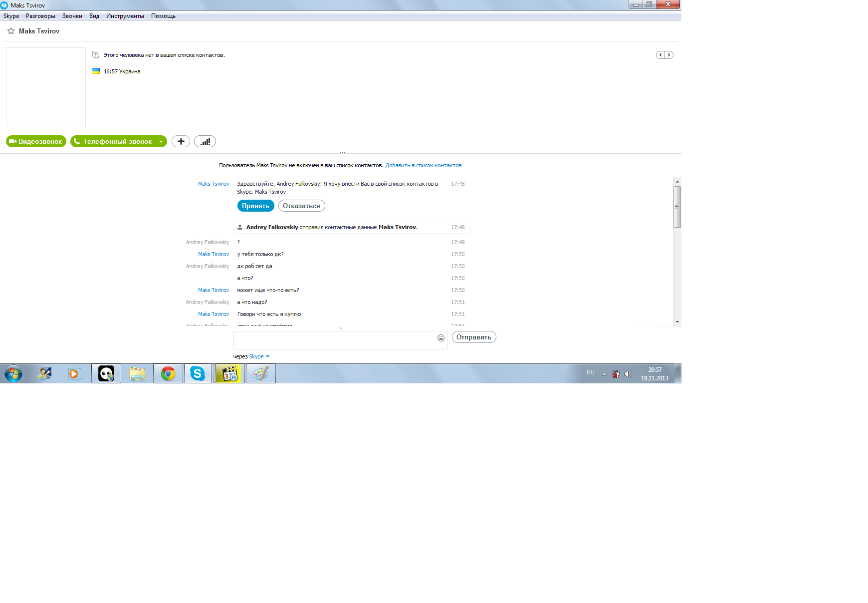The width and height of the screenshot is (868, 603).
Task: Open the media player taskbar icon
Action: point(75,373)
